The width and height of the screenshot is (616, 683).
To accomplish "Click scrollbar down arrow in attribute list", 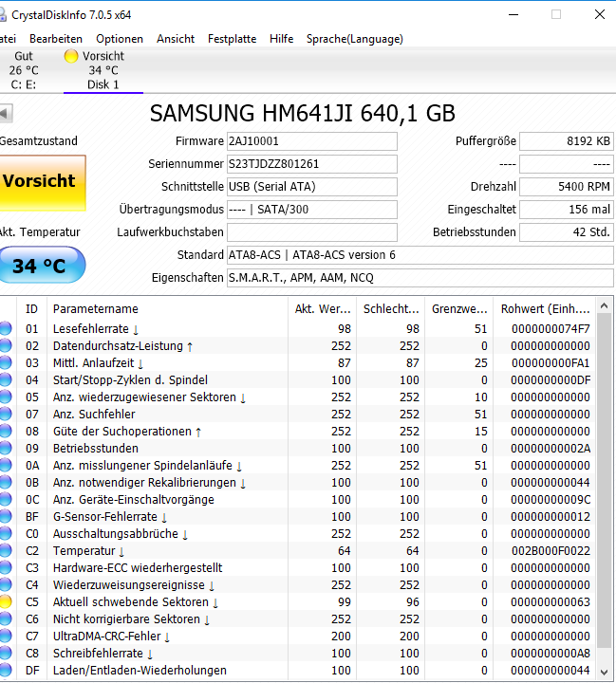I will pyautogui.click(x=604, y=672).
